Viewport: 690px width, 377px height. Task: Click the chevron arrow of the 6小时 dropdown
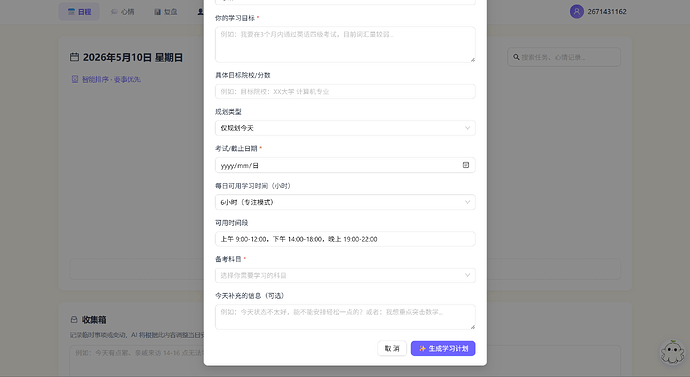pos(467,202)
